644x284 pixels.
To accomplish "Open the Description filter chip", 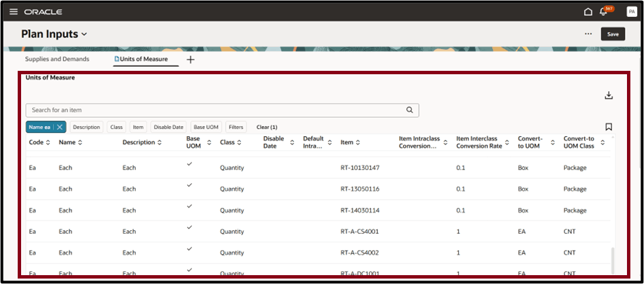I will click(86, 127).
